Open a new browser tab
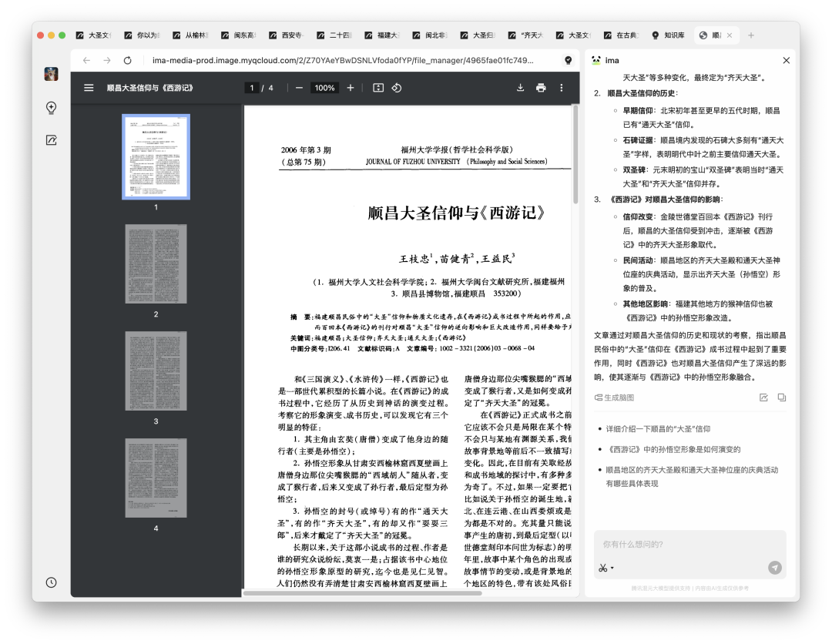832x644 pixels. [751, 35]
